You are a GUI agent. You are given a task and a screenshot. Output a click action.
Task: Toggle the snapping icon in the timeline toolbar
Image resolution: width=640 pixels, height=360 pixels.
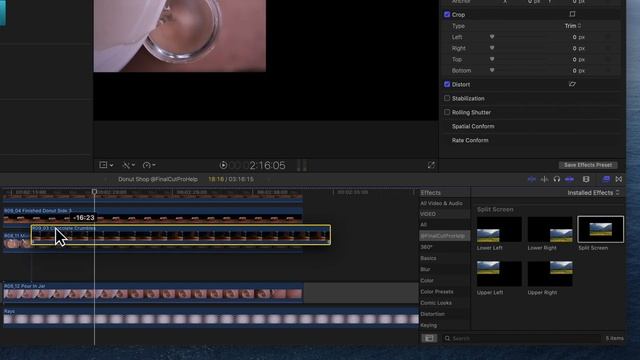(x=569, y=179)
